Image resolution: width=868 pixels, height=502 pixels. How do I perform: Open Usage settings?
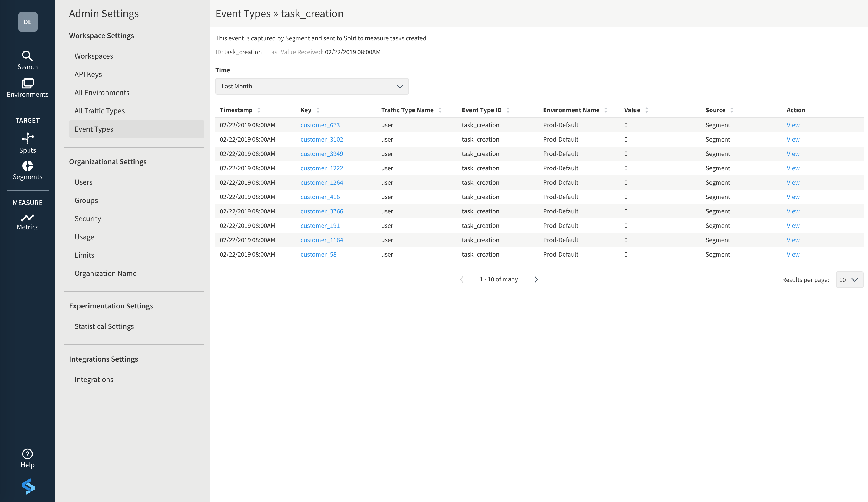coord(84,237)
